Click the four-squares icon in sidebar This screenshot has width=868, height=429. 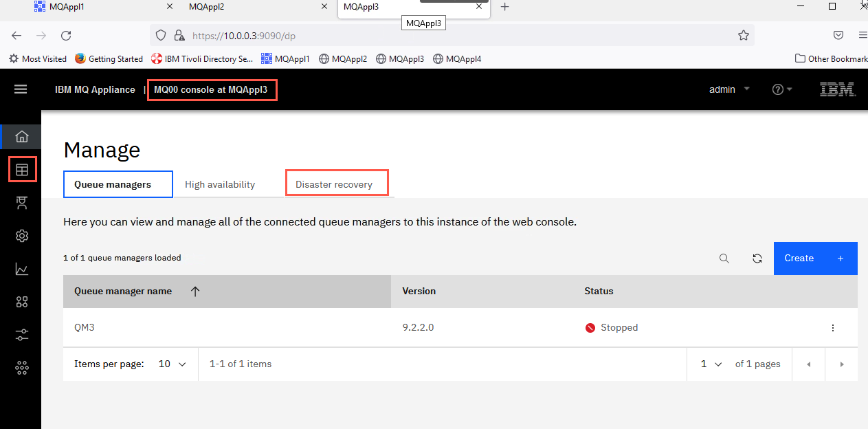pyautogui.click(x=22, y=302)
